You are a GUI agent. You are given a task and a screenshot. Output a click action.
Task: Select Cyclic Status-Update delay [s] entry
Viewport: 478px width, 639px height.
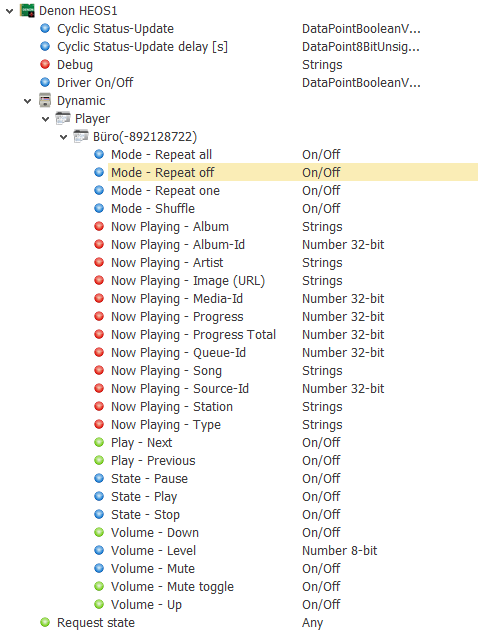pos(142,47)
